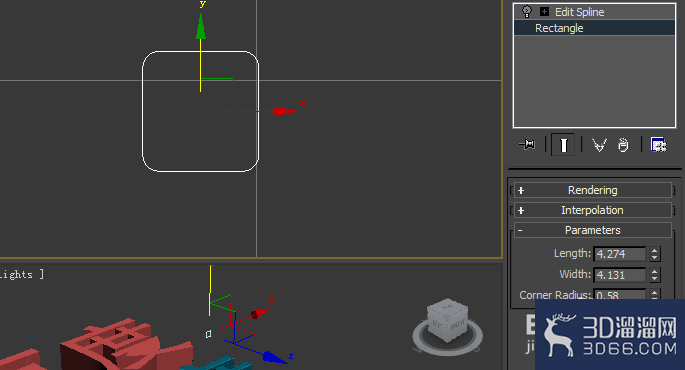Screen dimensions: 685x370
Task: Toggle the Edit Spline lightbulb icon
Action: pyautogui.click(x=527, y=12)
